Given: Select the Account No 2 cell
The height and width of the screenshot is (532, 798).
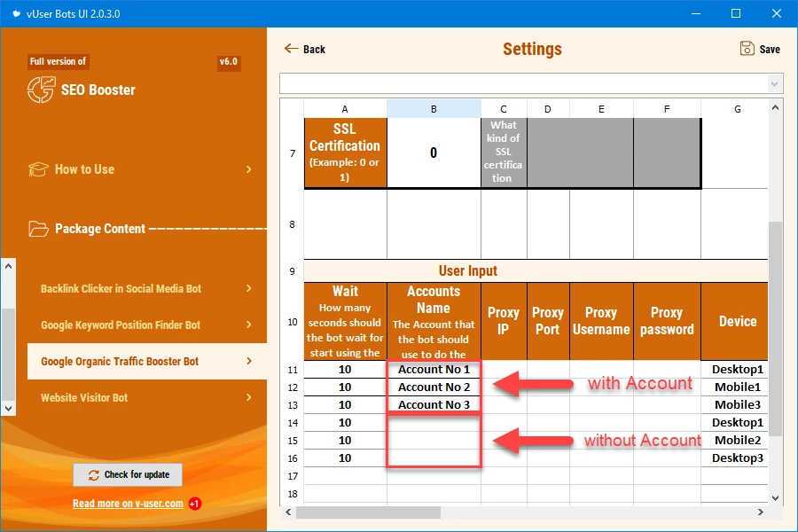Looking at the screenshot, I should [x=434, y=387].
